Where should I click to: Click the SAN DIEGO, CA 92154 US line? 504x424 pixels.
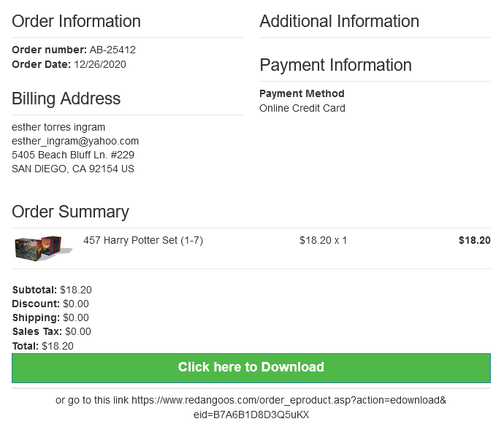[x=73, y=169]
